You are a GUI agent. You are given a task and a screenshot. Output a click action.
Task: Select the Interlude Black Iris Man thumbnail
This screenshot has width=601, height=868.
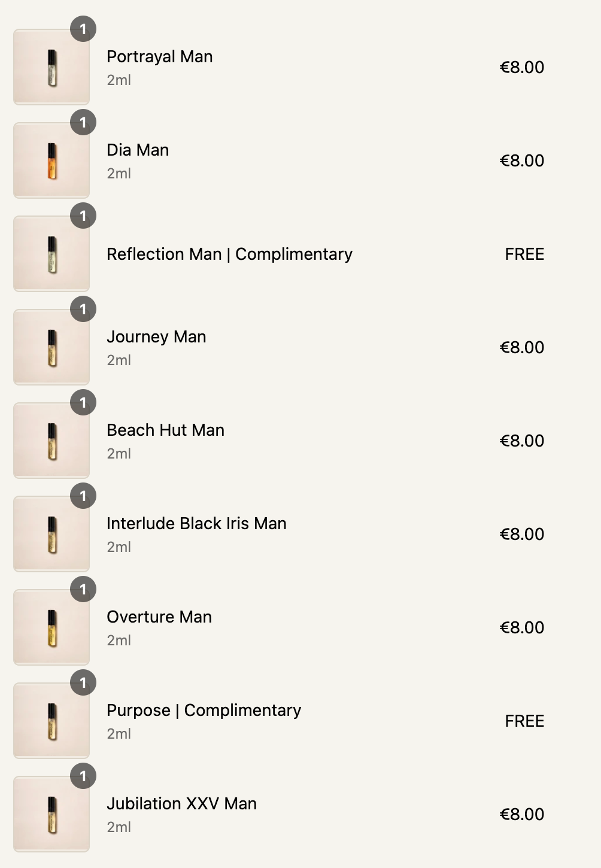pos(51,535)
